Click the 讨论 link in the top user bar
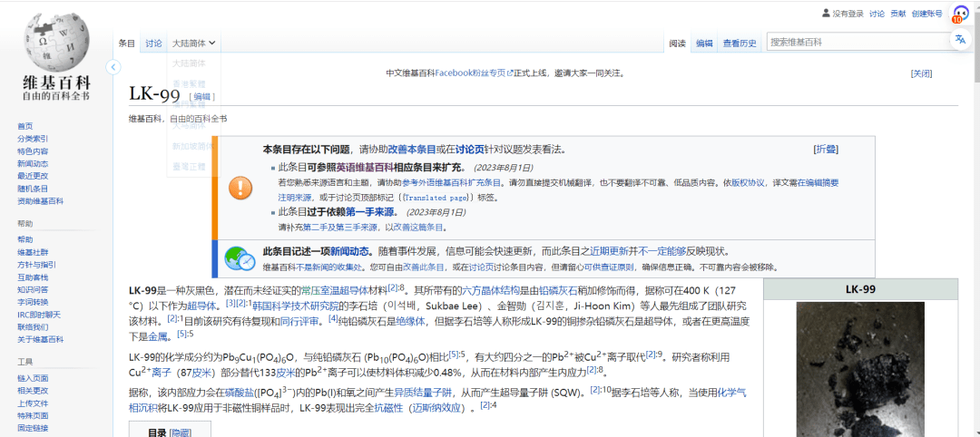Screen dimensions: 980x437 point(877,13)
